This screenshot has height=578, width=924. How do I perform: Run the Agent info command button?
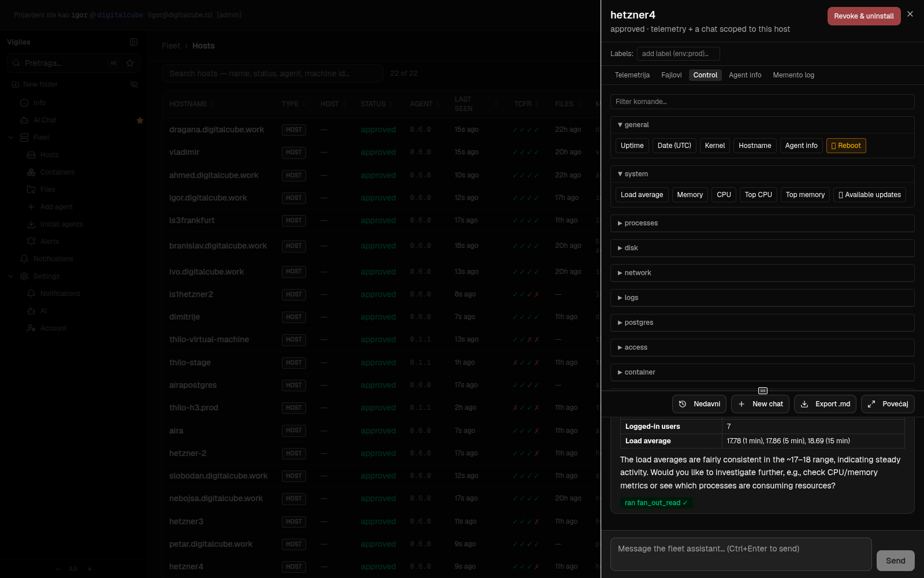(801, 146)
